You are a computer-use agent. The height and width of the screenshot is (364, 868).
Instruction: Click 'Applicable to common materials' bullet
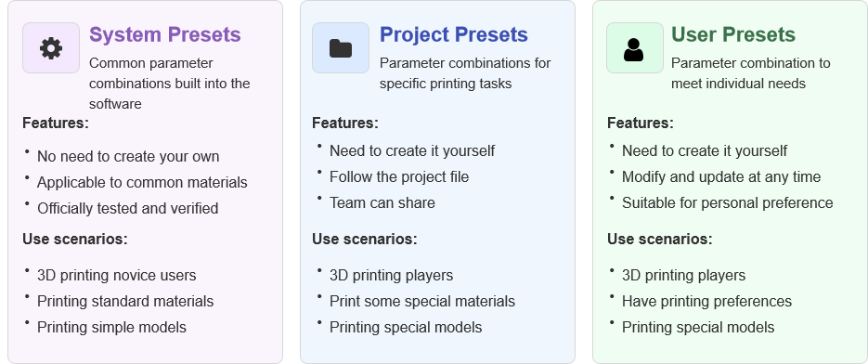(142, 182)
